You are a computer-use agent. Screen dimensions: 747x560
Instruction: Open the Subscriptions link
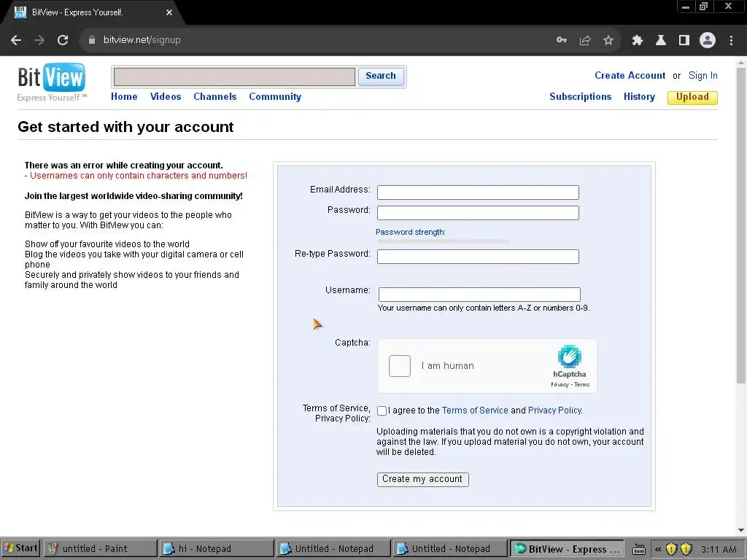(580, 97)
